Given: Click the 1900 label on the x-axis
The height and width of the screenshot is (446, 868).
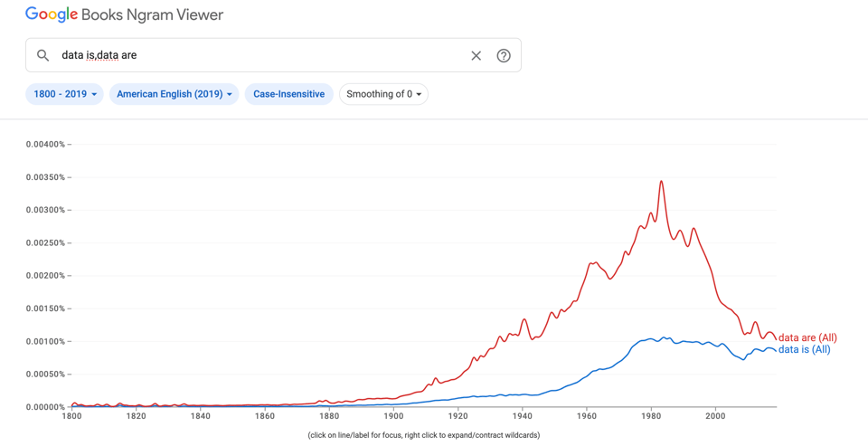Looking at the screenshot, I should click(393, 416).
